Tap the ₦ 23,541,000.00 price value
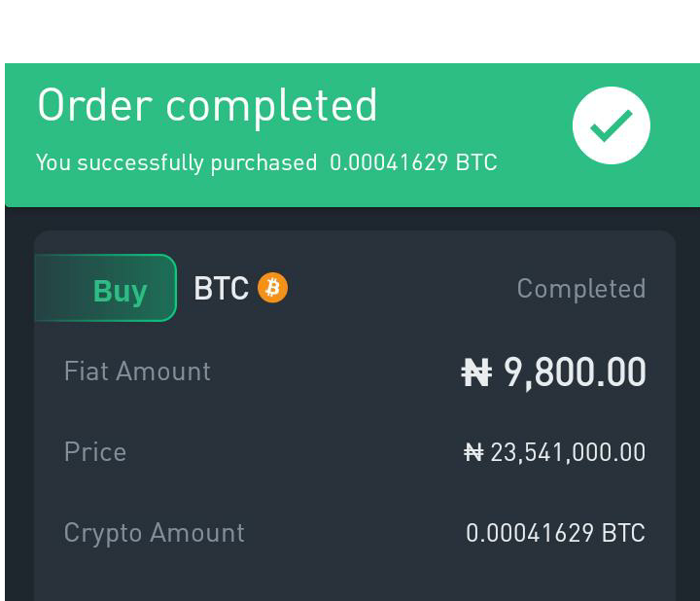700x601 pixels. coord(554,452)
